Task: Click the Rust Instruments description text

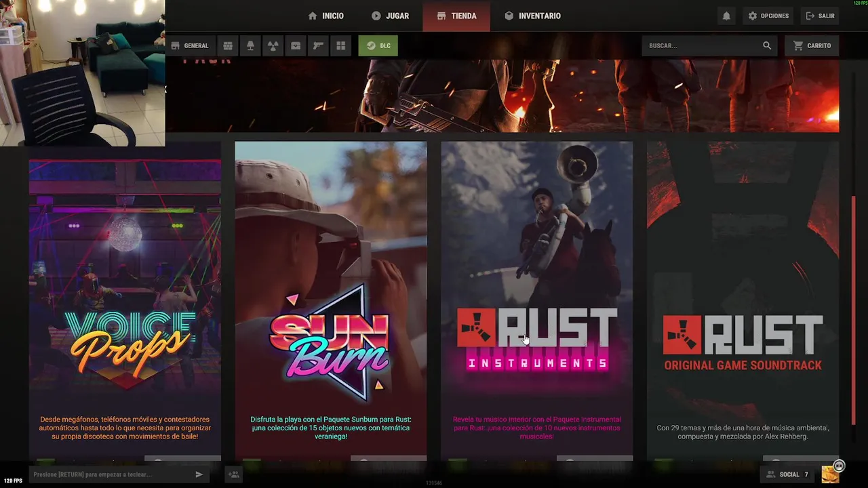Action: click(537, 428)
